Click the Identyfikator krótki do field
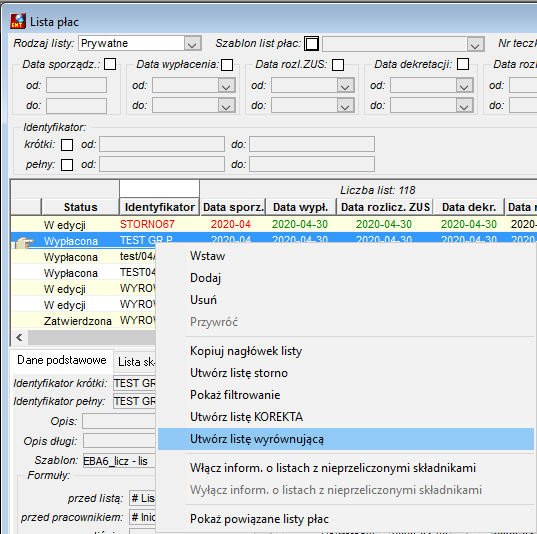This screenshot has width=537, height=534. 312,144
